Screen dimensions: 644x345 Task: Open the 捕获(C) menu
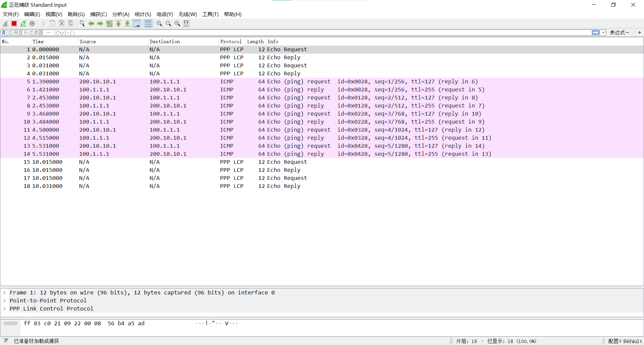(98, 14)
